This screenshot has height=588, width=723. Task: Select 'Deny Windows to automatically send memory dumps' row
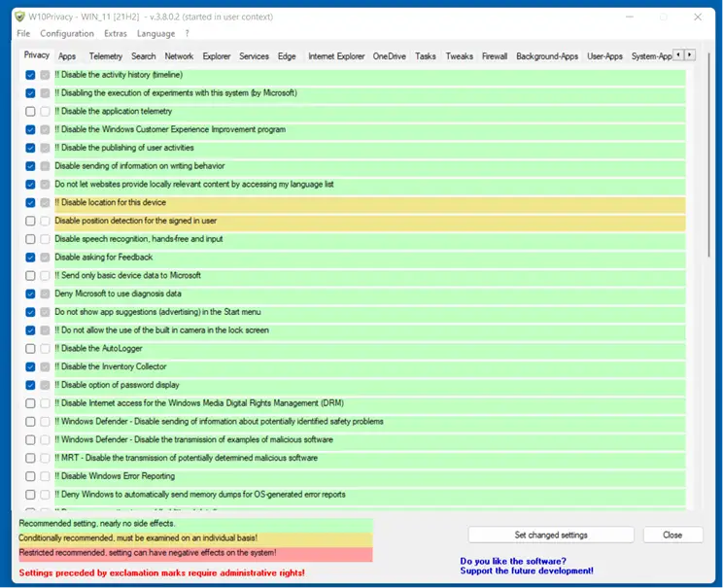click(370, 495)
